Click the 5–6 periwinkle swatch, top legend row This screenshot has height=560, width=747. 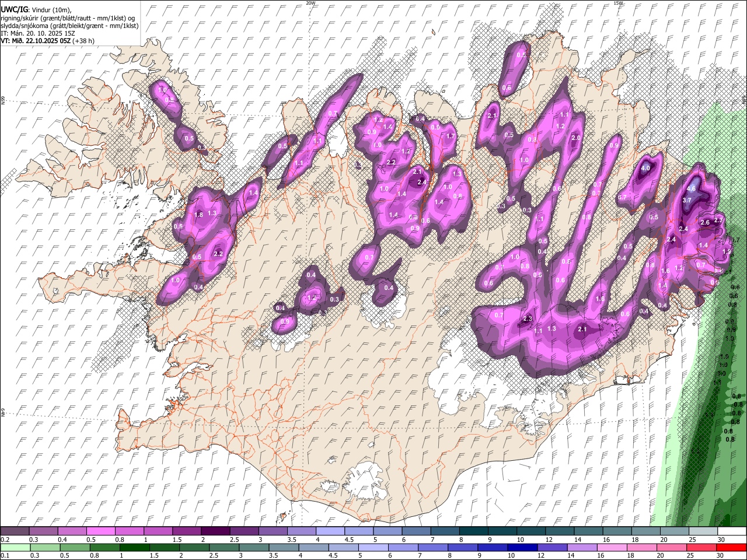coord(388,531)
